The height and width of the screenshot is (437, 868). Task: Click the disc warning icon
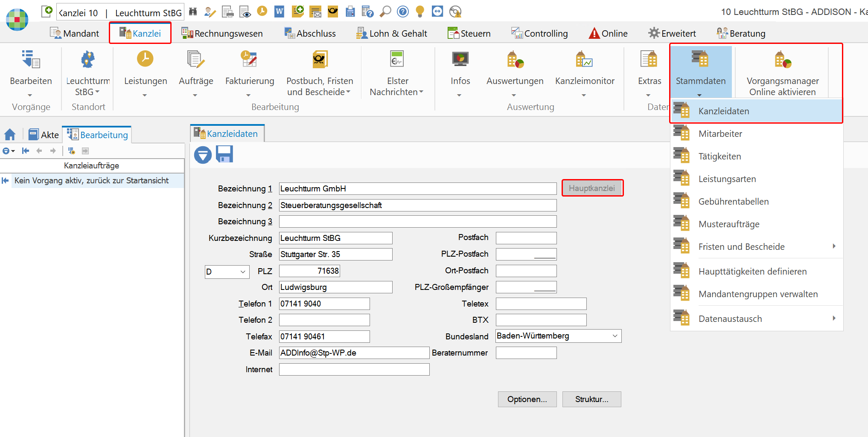[455, 12]
